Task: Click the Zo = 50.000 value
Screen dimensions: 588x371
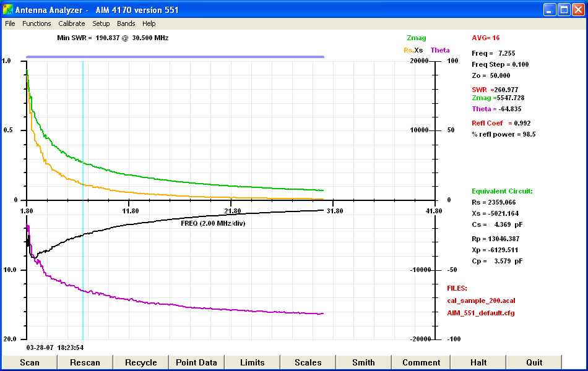Action: tap(491, 75)
